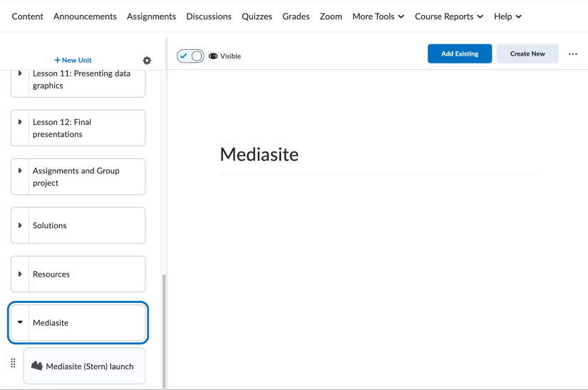Expand the Resources unit arrow
Image resolution: width=588 pixels, height=390 pixels.
(20, 274)
